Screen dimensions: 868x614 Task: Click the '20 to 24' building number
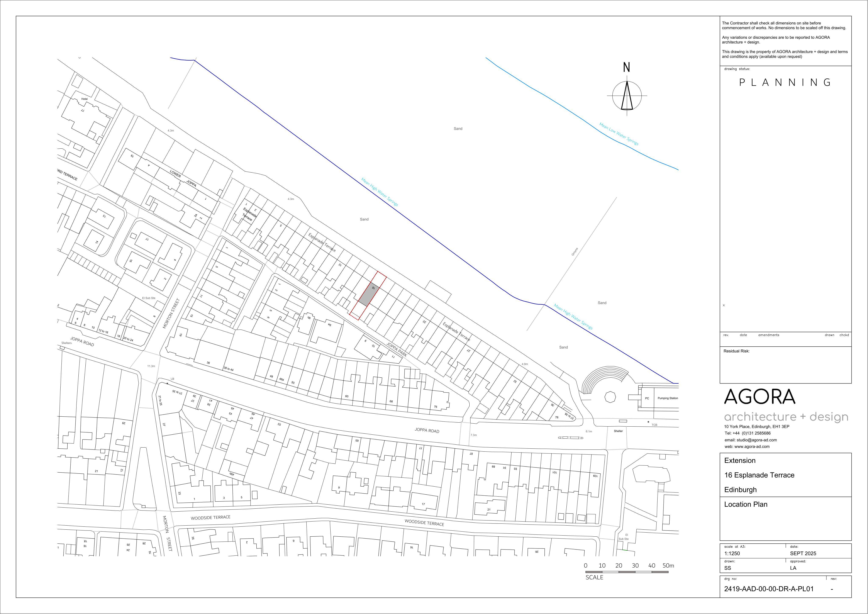pos(129,339)
